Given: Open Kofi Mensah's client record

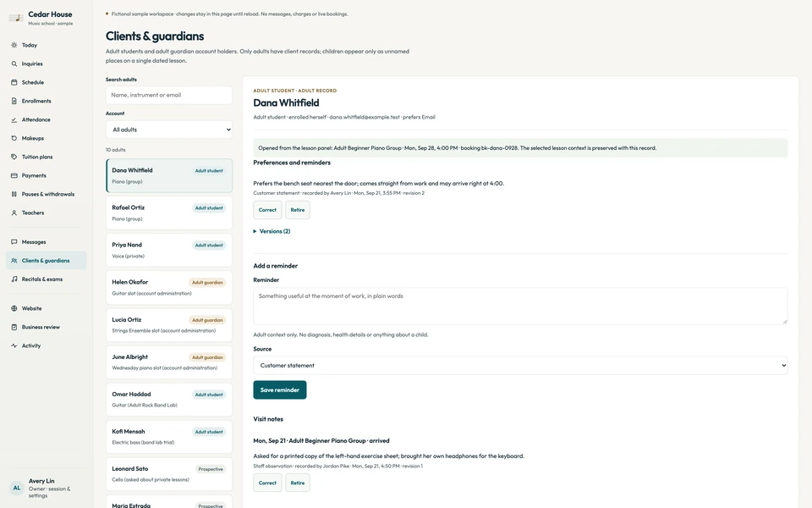Looking at the screenshot, I should coord(169,437).
